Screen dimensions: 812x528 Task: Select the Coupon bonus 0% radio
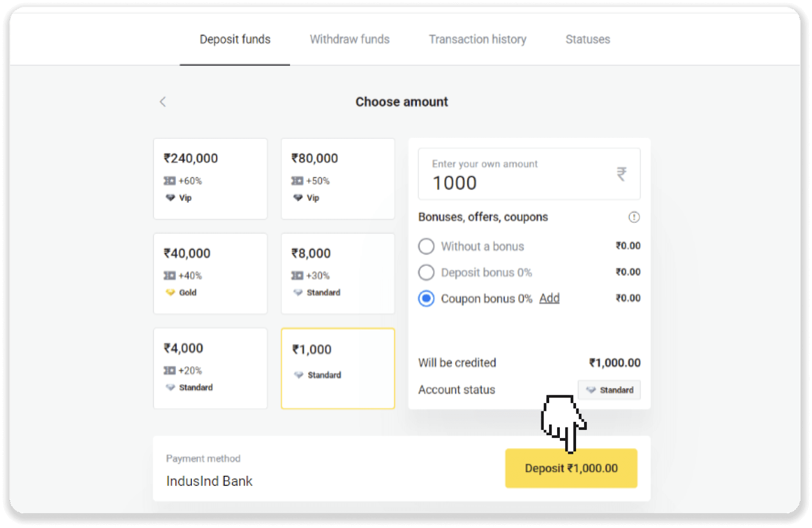click(426, 299)
